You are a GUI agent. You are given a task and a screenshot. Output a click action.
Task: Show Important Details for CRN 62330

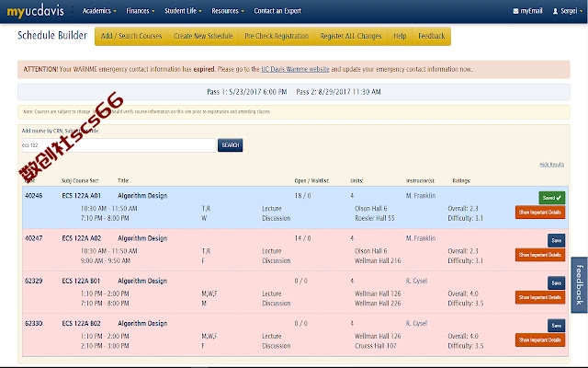pyautogui.click(x=540, y=339)
